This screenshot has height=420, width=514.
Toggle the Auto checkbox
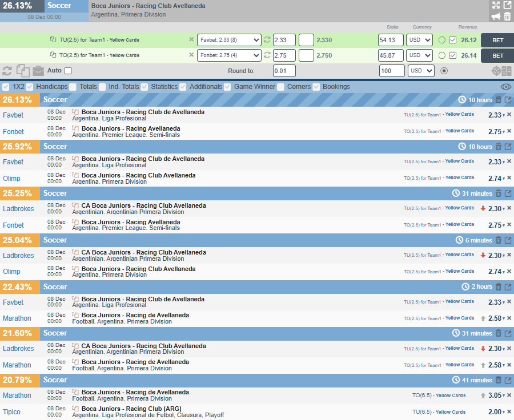click(68, 71)
